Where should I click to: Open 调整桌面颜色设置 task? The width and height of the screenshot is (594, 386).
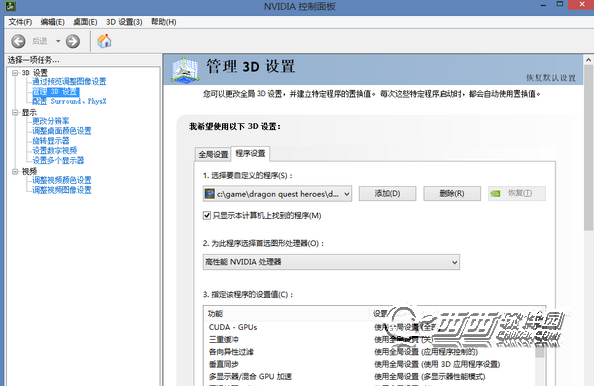[62, 131]
